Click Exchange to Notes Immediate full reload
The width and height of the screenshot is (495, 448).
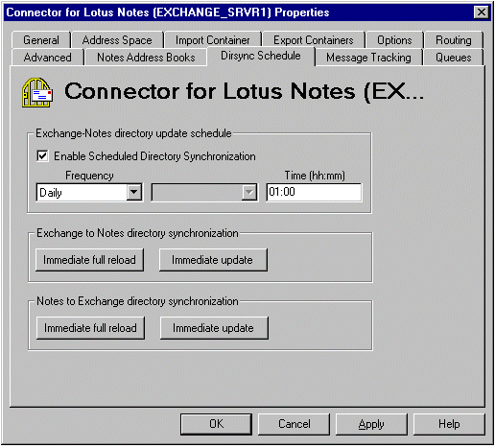[89, 260]
